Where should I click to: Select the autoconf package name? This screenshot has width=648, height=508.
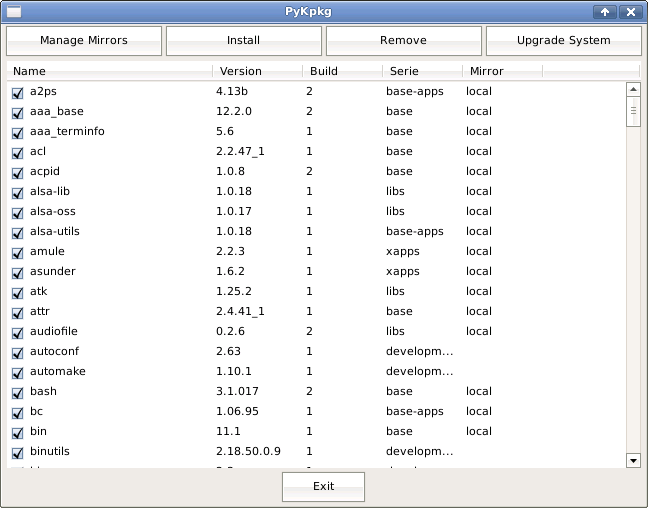click(54, 351)
